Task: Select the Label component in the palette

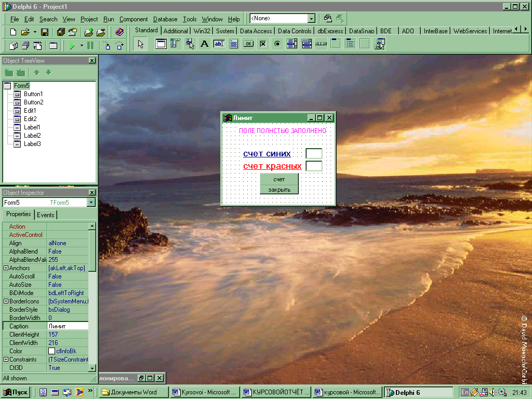Action: (x=205, y=44)
